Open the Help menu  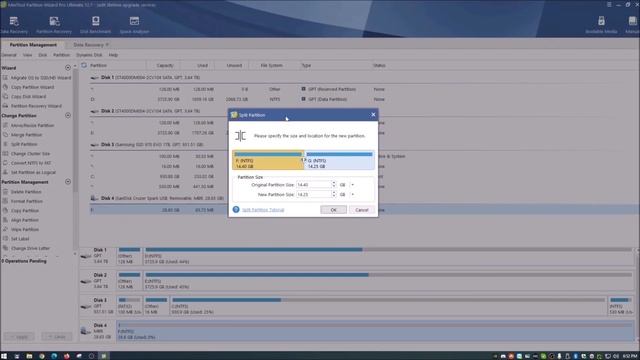pos(113,55)
